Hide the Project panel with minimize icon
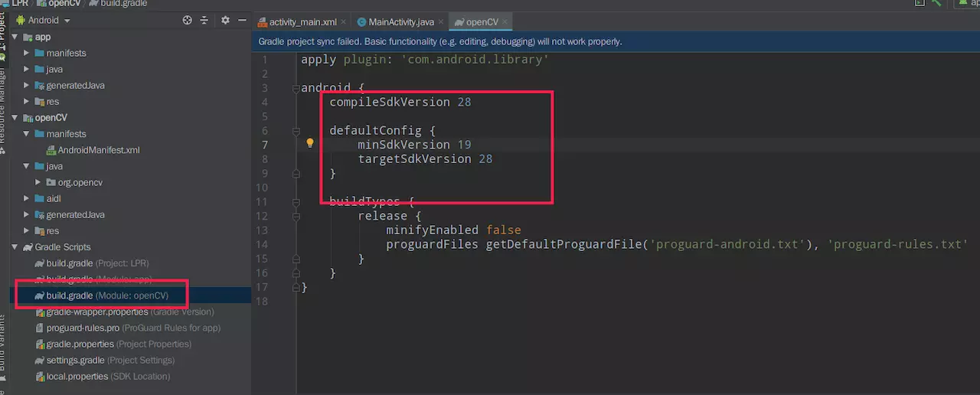Screen dimensions: 980x395 click(242, 21)
